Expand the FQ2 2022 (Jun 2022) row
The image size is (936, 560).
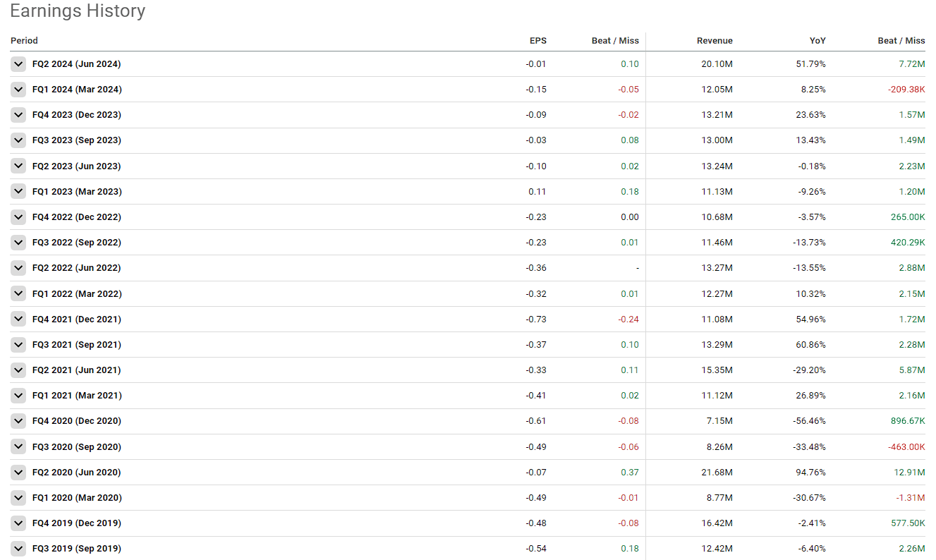point(18,268)
